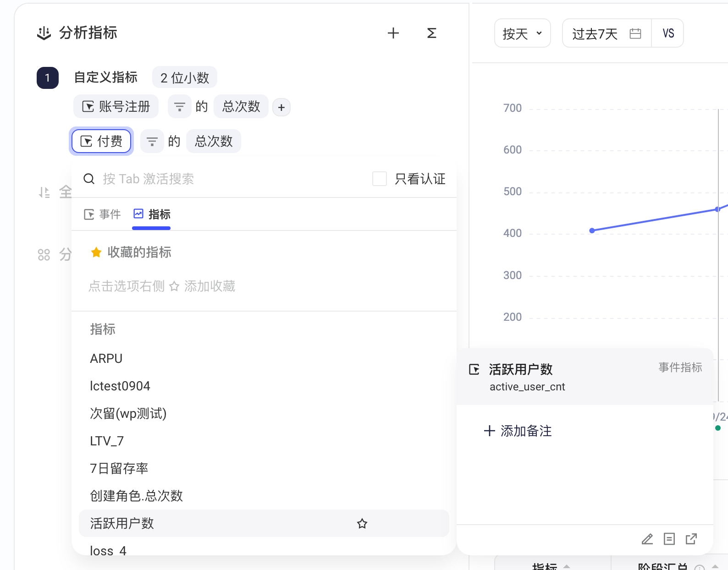Select the ARPU metric

coord(264,358)
